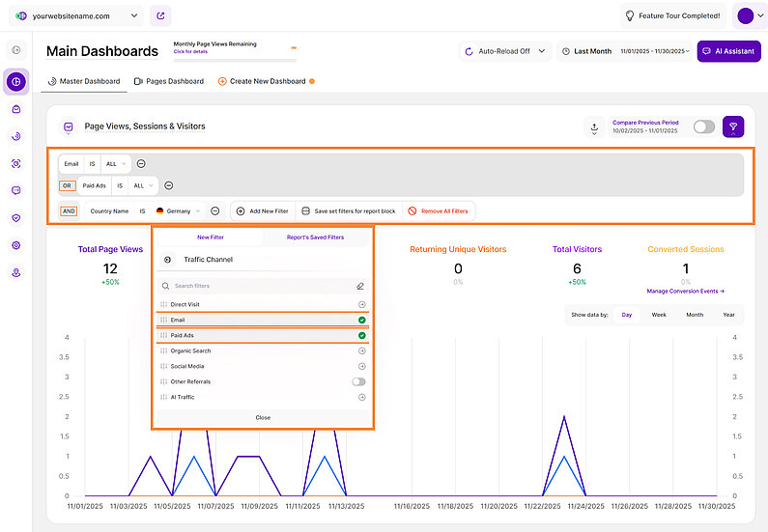Viewport: 768px width, 532px height.
Task: Open the Auto-Reload Off dropdown
Action: point(503,51)
